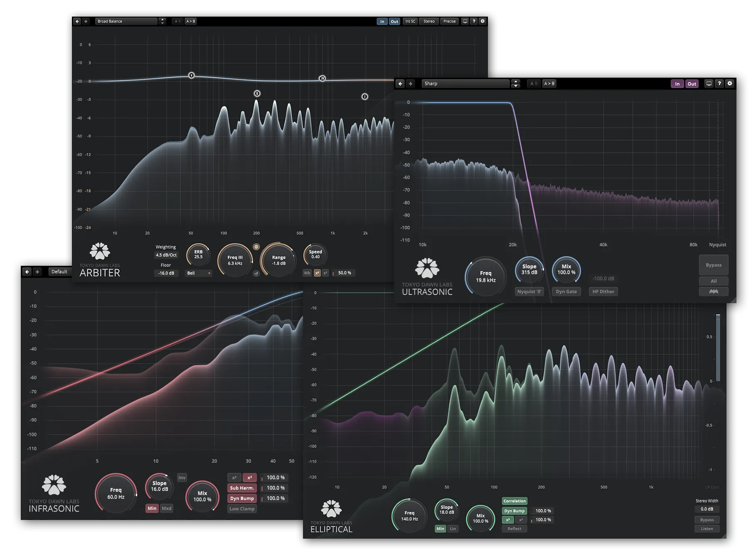Click Arbiter's Floor -16.0 dB value field
This screenshot has width=756, height=559.
click(x=166, y=273)
